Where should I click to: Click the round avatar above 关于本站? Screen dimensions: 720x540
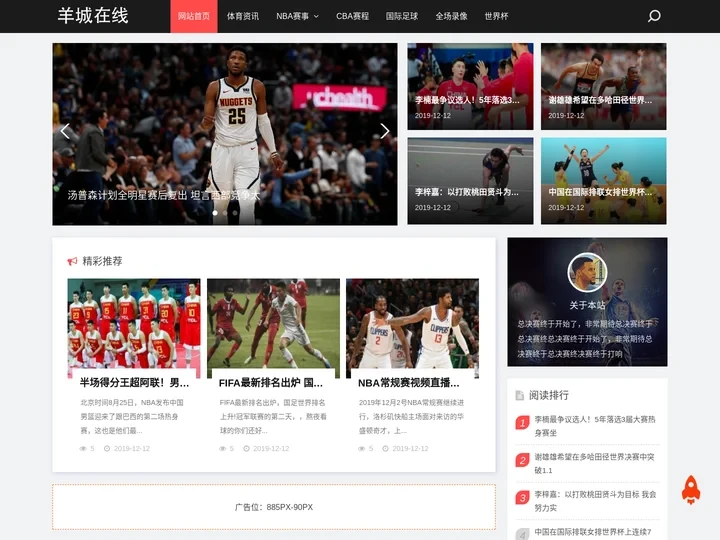[587, 272]
